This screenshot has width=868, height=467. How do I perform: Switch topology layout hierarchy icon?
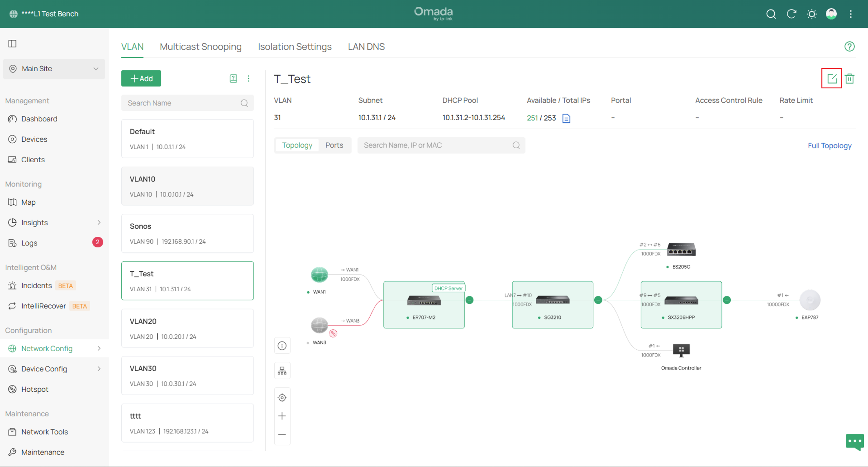[x=282, y=371]
